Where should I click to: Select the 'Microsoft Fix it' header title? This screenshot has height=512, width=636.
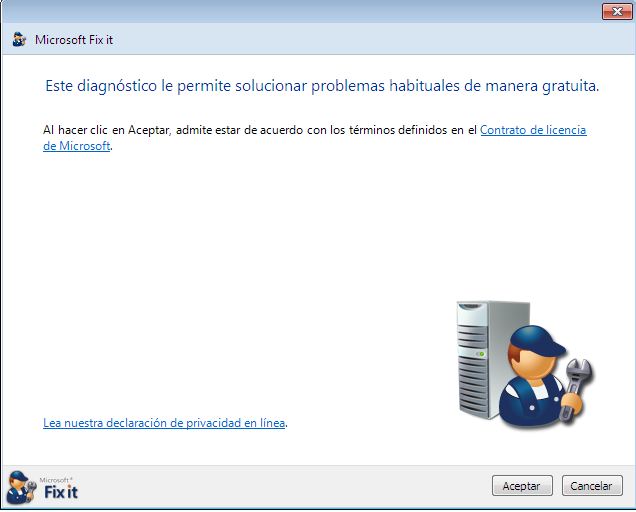click(74, 40)
